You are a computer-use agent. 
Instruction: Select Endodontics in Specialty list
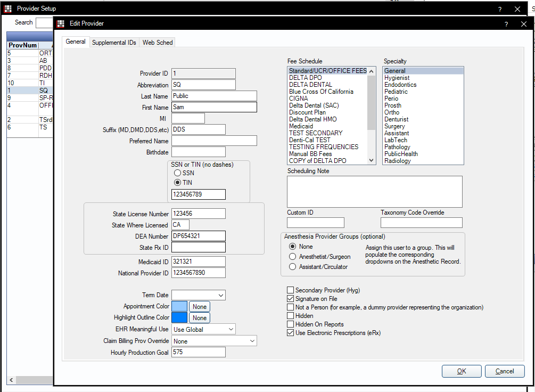coord(400,85)
